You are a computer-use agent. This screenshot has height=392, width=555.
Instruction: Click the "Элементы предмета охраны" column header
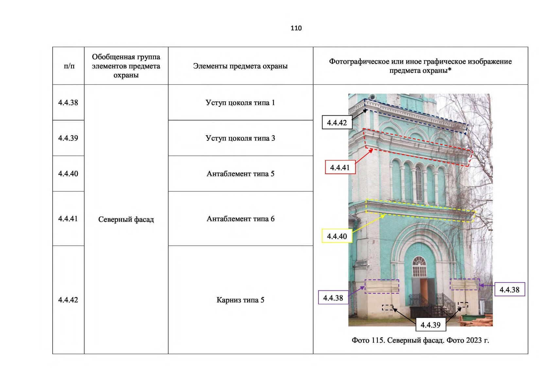[x=240, y=66]
